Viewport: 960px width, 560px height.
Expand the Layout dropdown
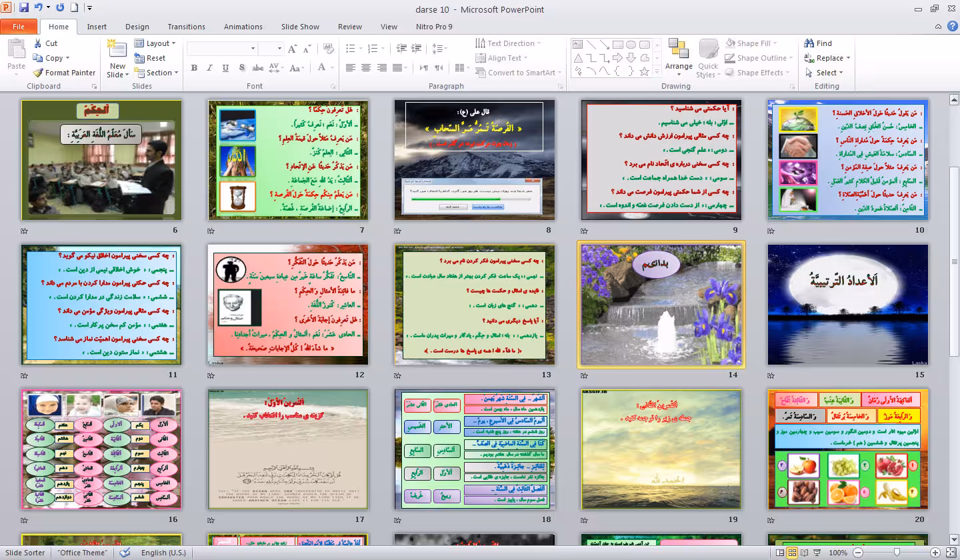coord(155,43)
